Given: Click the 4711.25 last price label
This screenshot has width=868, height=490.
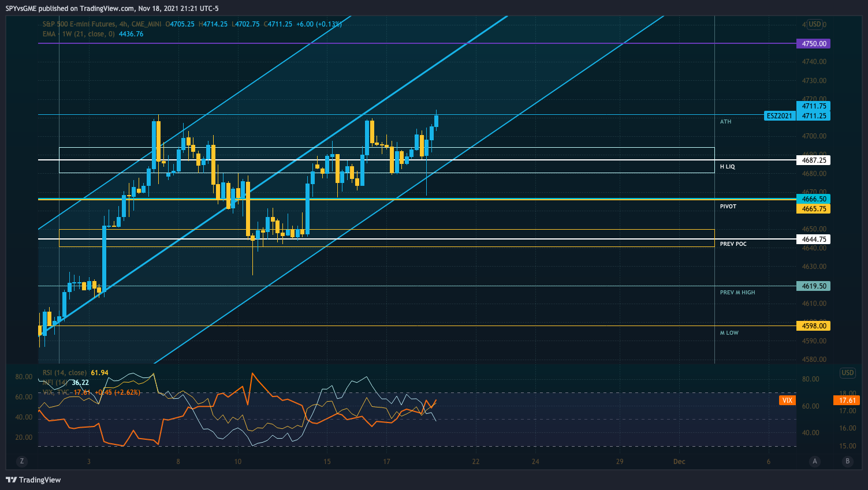Looking at the screenshot, I should coord(814,116).
